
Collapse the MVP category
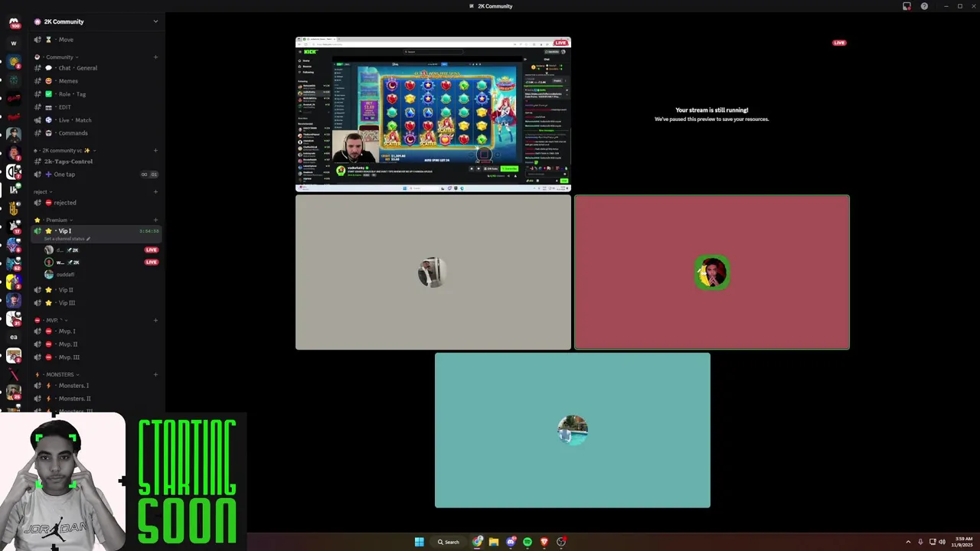click(x=50, y=320)
